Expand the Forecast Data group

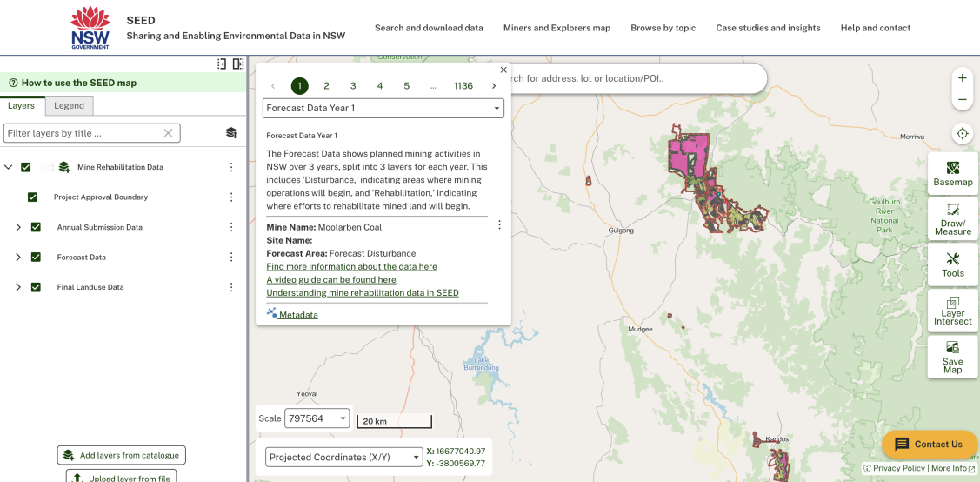(18, 257)
